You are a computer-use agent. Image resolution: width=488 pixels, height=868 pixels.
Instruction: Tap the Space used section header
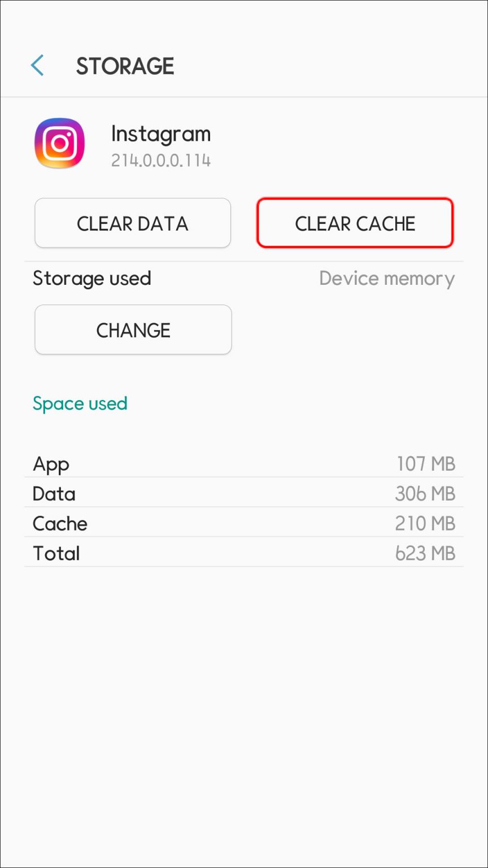pos(80,403)
